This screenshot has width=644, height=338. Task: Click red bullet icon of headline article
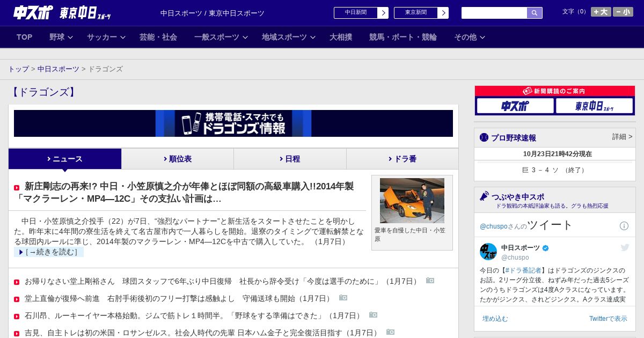(x=17, y=188)
